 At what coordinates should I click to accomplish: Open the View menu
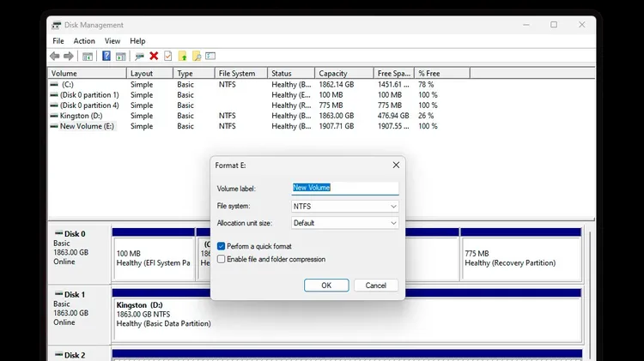click(x=112, y=41)
